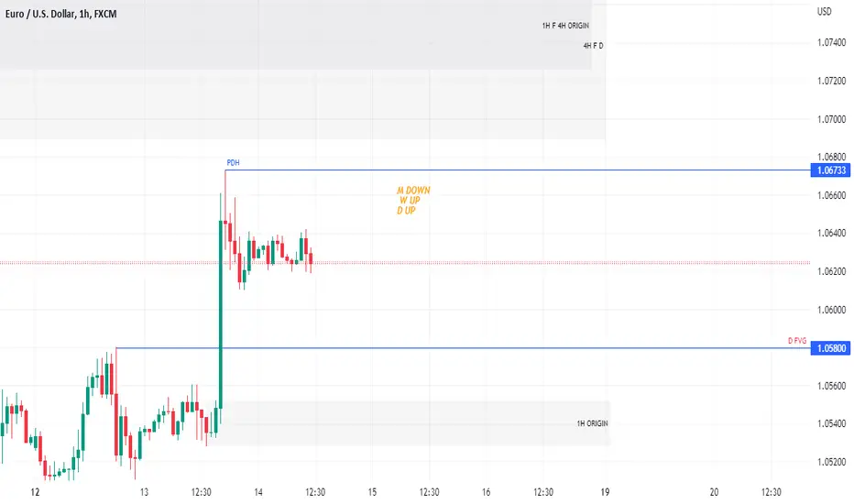Image resolution: width=854 pixels, height=504 pixels.
Task: Click the 1.07000 price axis value
Action: point(832,119)
